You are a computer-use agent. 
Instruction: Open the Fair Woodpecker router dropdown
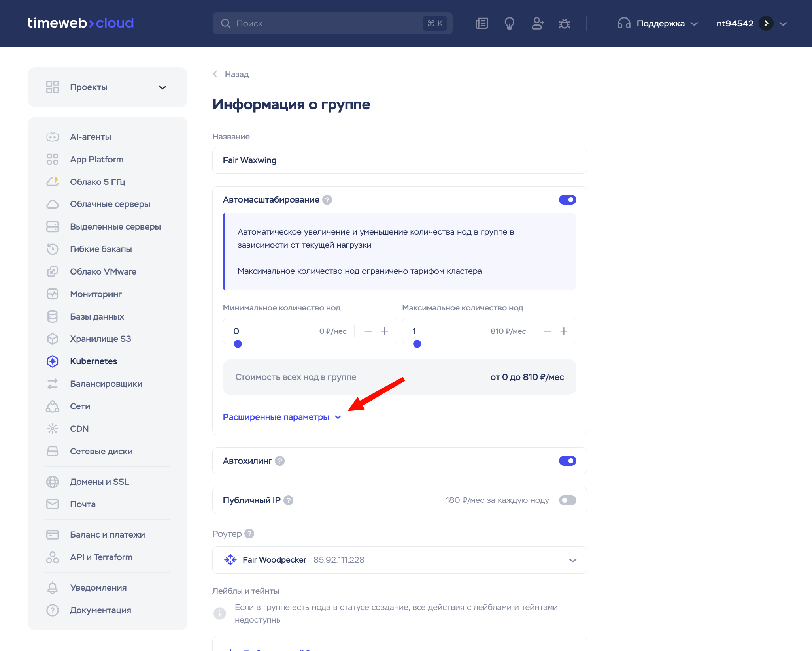399,560
